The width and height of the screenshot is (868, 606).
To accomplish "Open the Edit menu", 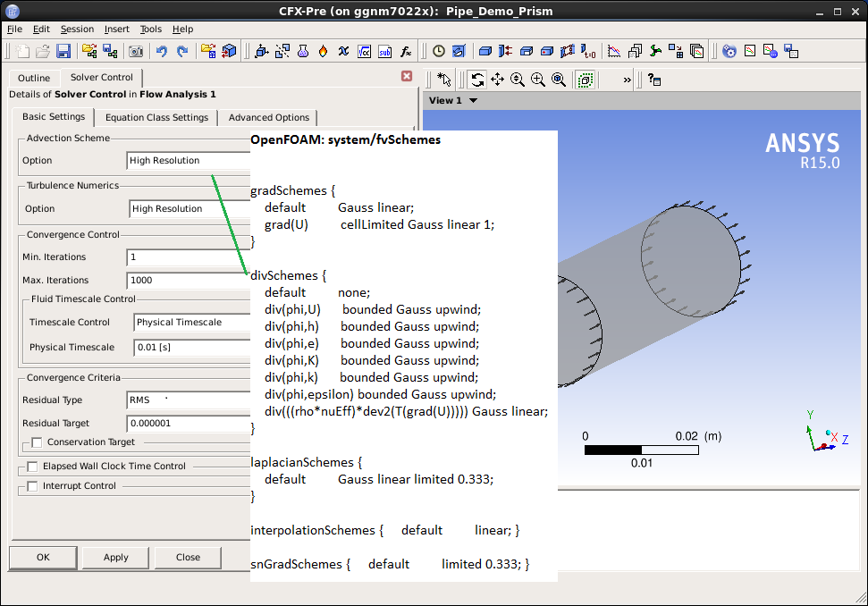I will [x=41, y=29].
